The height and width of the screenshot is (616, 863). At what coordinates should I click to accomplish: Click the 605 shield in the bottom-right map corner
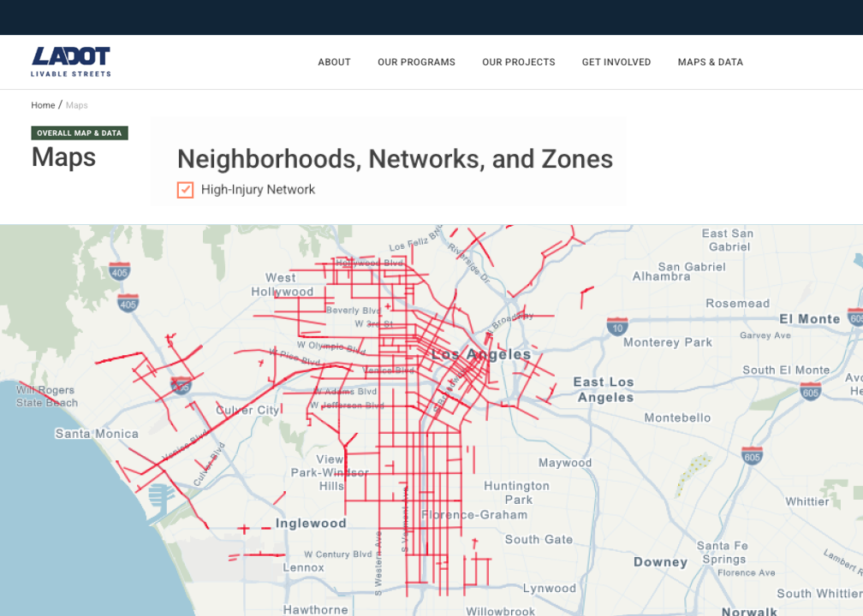pos(753,455)
